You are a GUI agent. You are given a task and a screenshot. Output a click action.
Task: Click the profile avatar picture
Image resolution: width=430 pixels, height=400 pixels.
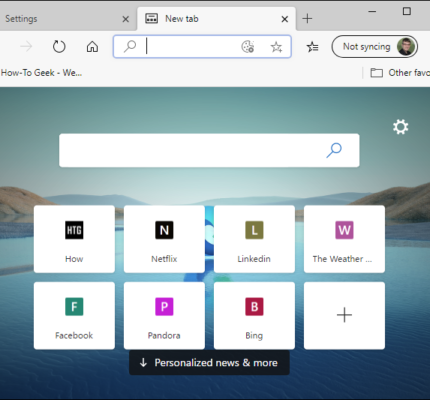click(406, 47)
